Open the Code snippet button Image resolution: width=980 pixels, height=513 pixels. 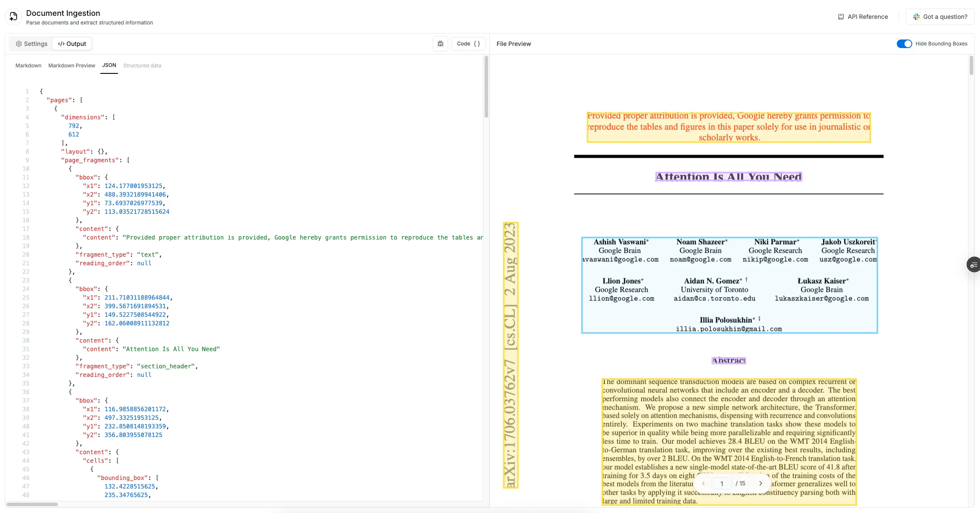468,44
